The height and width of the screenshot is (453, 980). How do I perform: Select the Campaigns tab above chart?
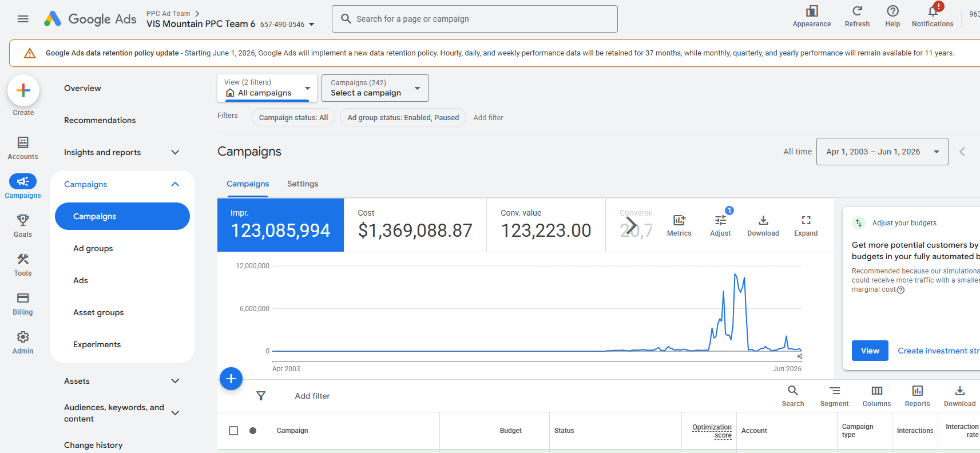(248, 184)
